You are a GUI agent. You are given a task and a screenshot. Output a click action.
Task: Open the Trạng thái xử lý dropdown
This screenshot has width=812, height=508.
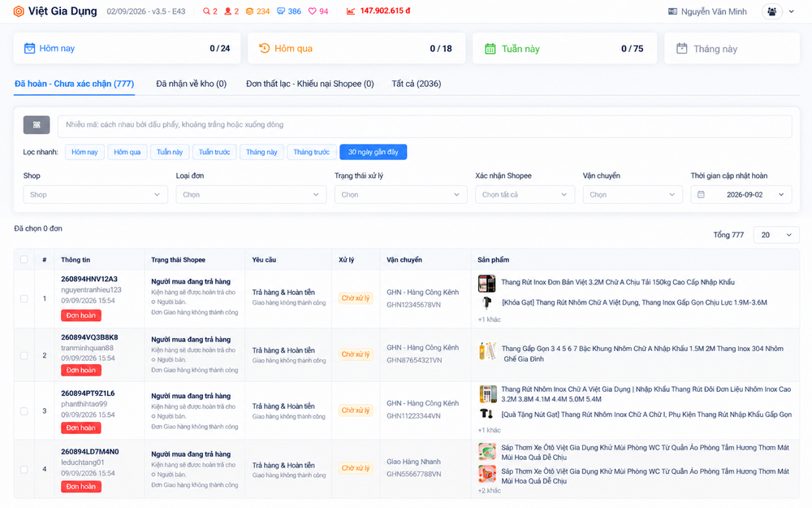click(401, 194)
